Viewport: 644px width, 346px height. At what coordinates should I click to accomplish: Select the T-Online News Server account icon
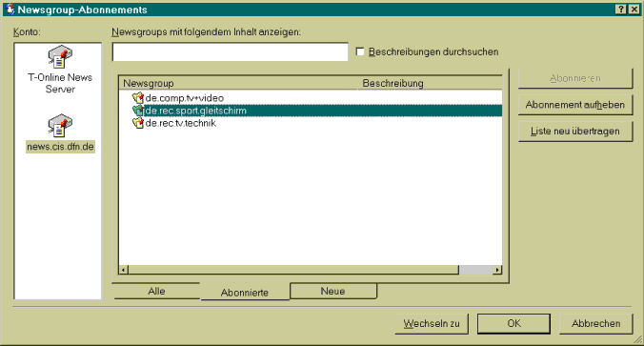[x=60, y=56]
